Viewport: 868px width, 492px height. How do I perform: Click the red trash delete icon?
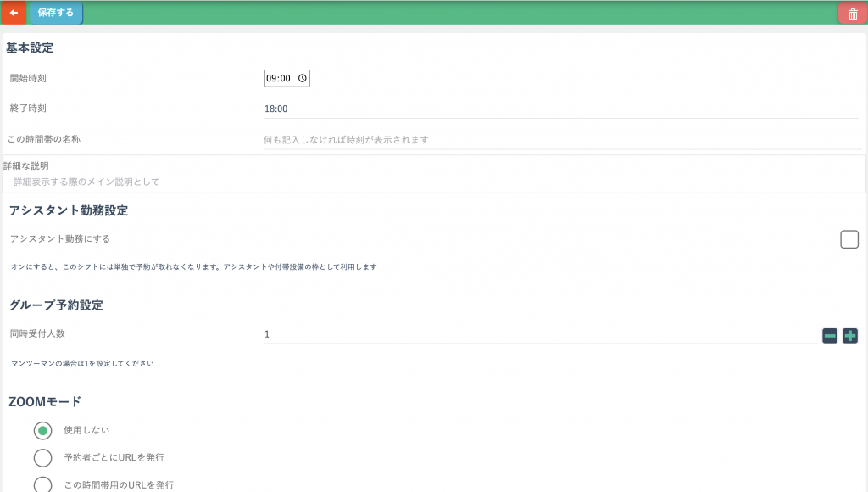point(853,14)
